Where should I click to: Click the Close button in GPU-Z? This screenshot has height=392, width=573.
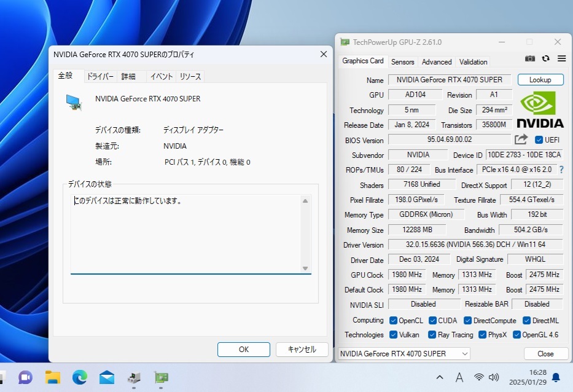coord(545,354)
